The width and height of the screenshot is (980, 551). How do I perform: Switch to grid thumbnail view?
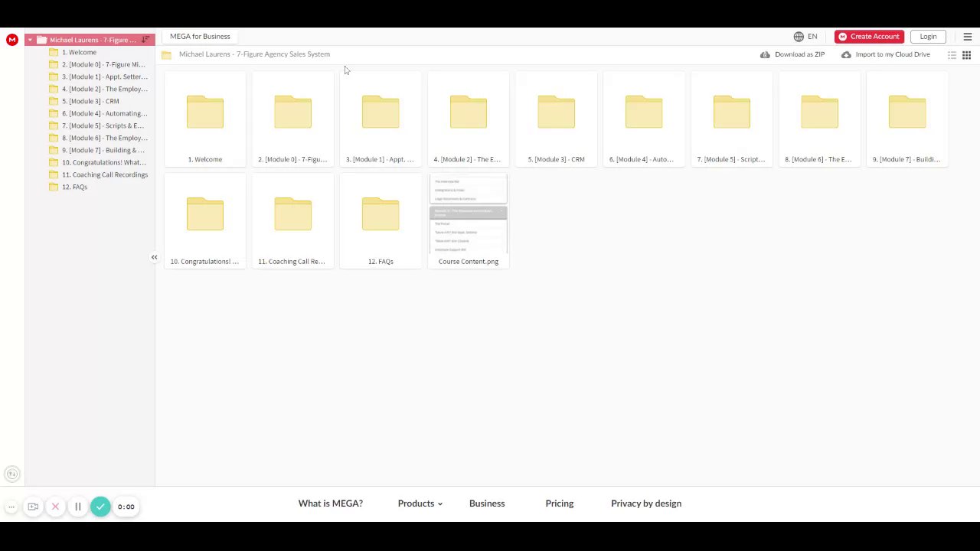click(966, 55)
